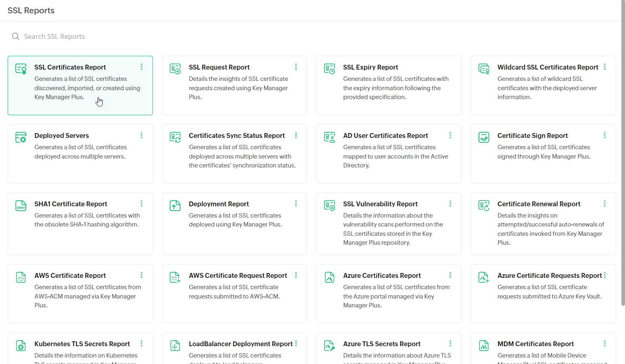Open options menu for Certificates Sync Status Report
625x364 pixels.
pyautogui.click(x=296, y=135)
